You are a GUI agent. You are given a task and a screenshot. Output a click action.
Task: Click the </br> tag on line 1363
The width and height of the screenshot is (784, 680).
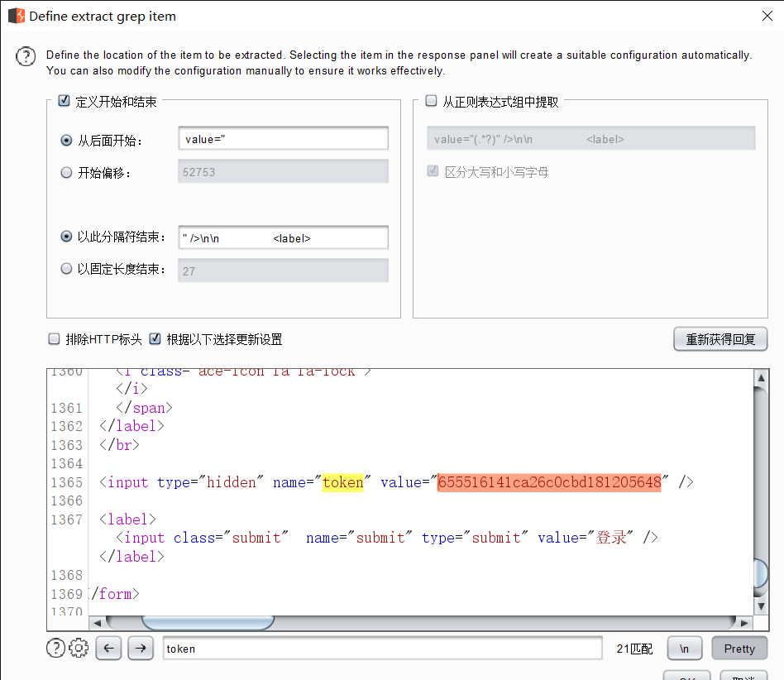119,445
